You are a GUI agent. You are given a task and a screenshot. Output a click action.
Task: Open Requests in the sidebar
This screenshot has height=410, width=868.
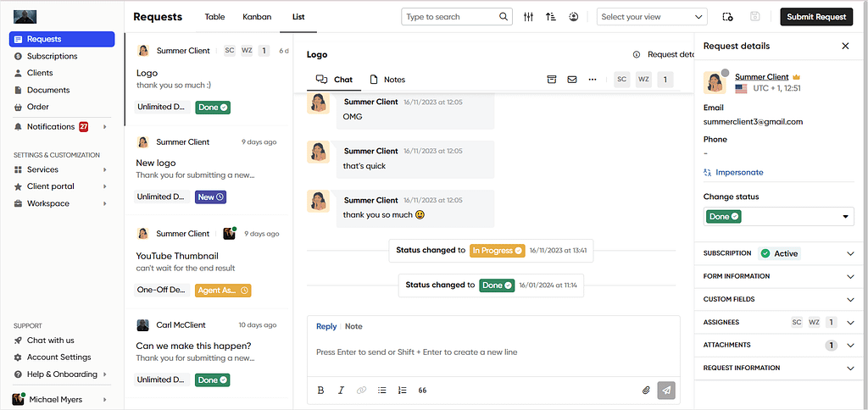coord(62,39)
